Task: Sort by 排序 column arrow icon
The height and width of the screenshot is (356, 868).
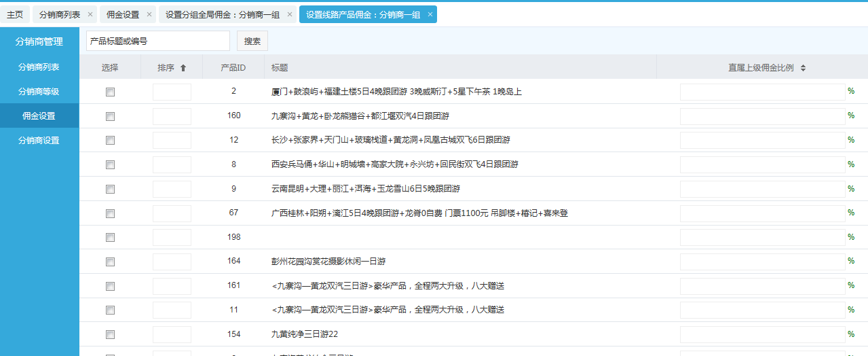Action: pos(183,68)
